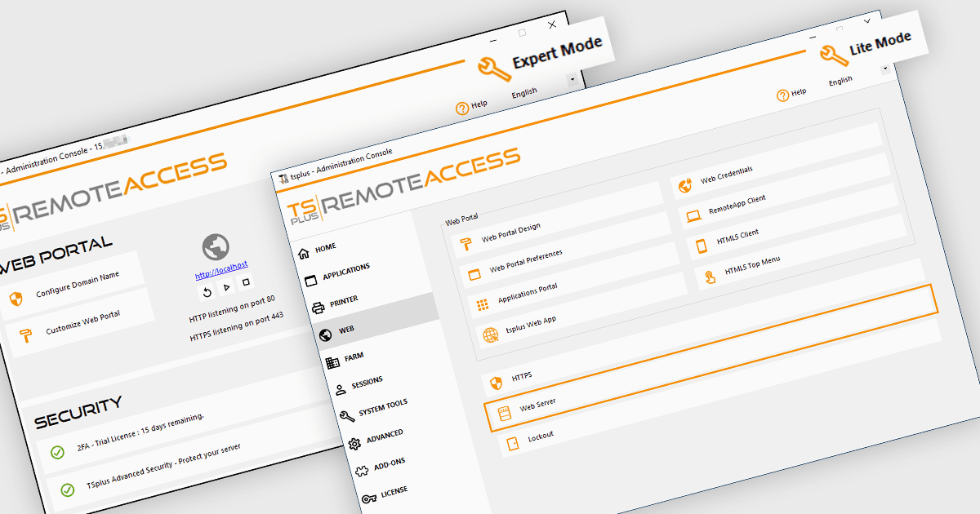Open ADD-ONS section in sidebar
This screenshot has height=514, width=980.
tap(390, 466)
